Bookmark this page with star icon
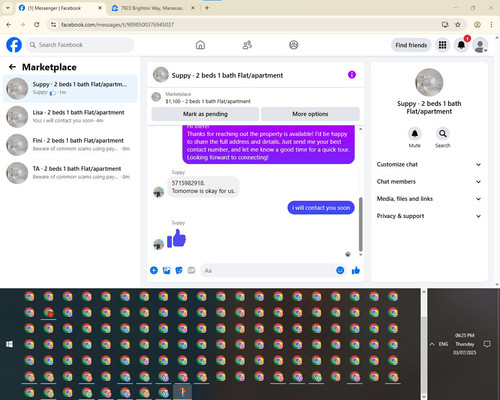500x400 pixels. [458, 24]
